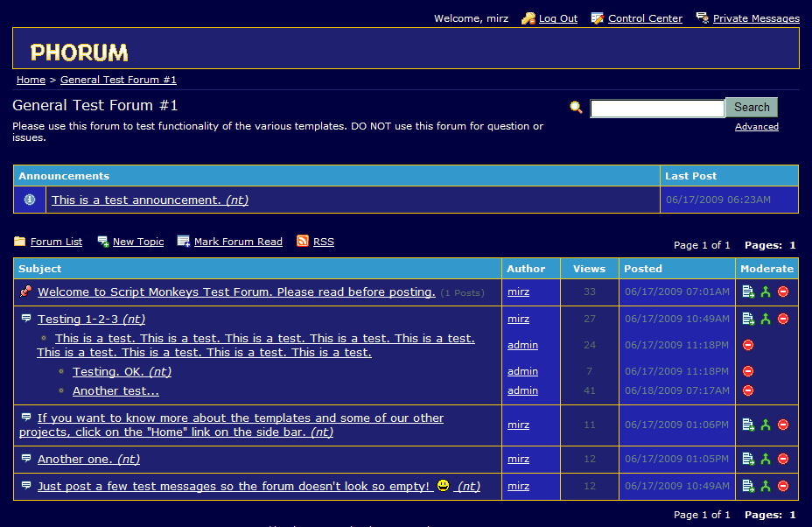812x527 pixels.
Task: Delete the 'Just post a few test messages' topic
Action: 783,486
